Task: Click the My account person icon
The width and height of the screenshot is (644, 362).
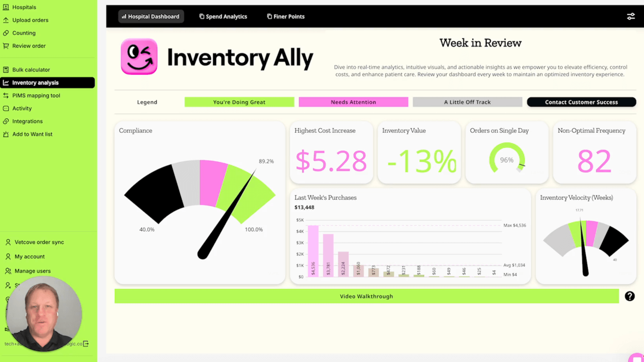Action: pos(8,256)
